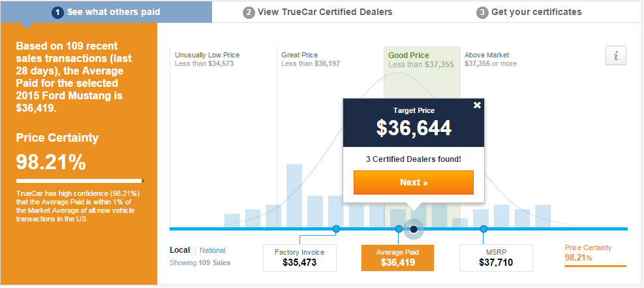644x288 pixels.
Task: Close the Target Price popup
Action: (477, 105)
